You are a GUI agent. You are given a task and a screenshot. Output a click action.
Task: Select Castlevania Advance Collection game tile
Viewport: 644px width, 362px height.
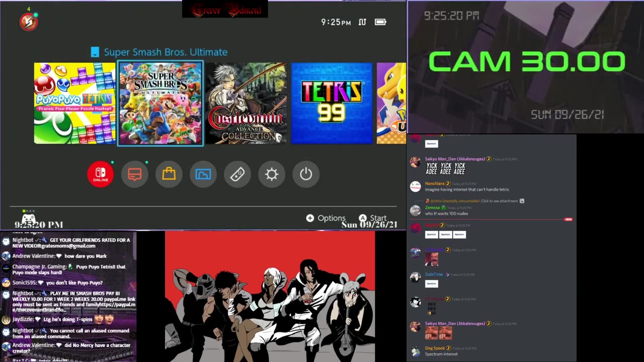pyautogui.click(x=247, y=103)
